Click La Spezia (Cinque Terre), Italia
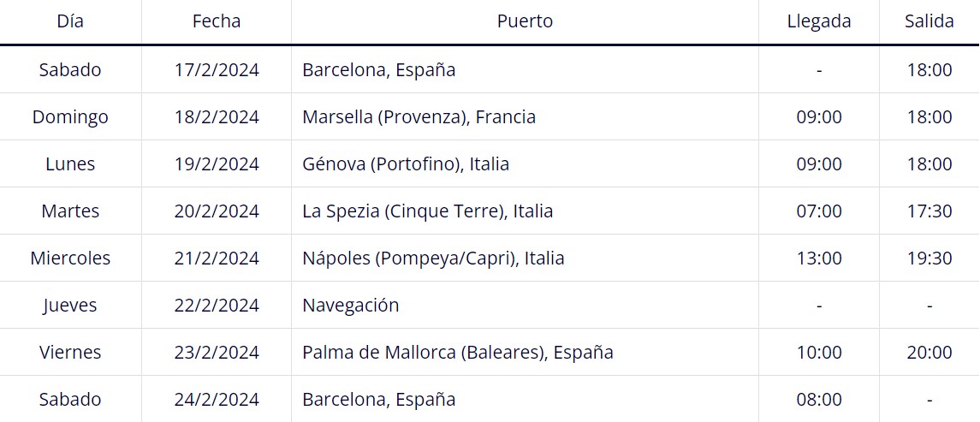The height and width of the screenshot is (422, 980). pos(427,211)
